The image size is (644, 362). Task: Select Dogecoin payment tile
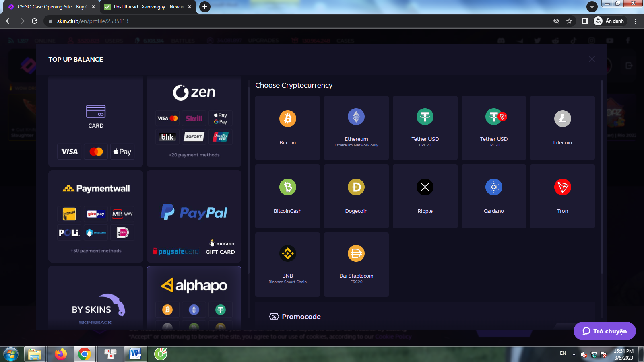coord(356,196)
